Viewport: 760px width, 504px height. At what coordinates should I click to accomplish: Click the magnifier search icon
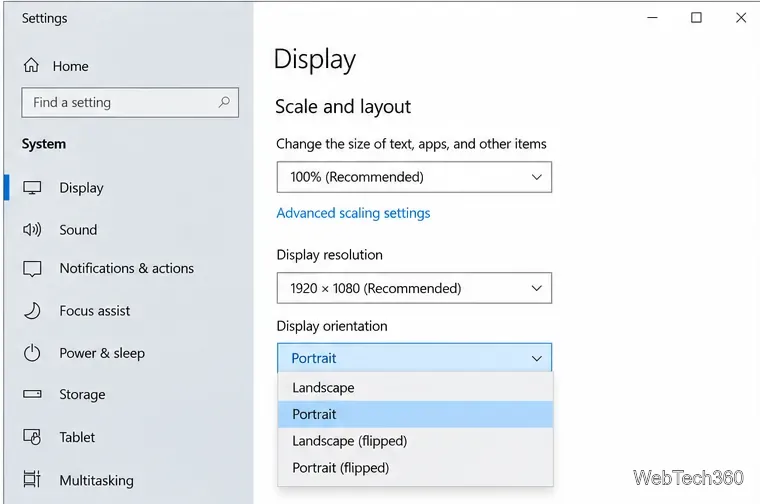click(224, 102)
